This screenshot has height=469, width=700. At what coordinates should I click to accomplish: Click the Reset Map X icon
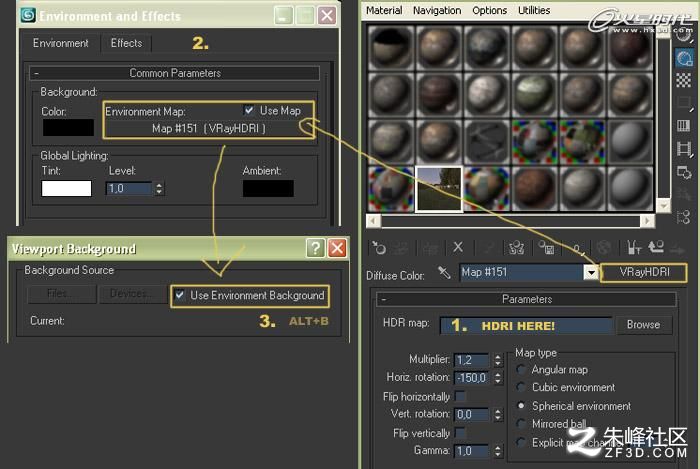tap(458, 247)
